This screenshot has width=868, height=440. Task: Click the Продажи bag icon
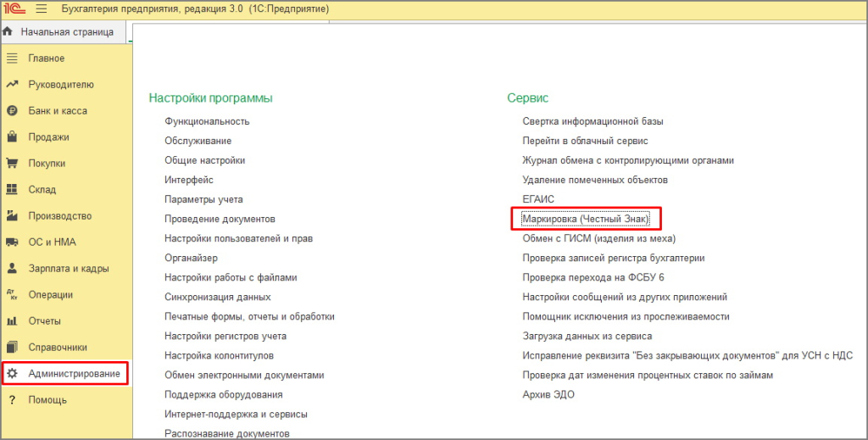coord(12,137)
